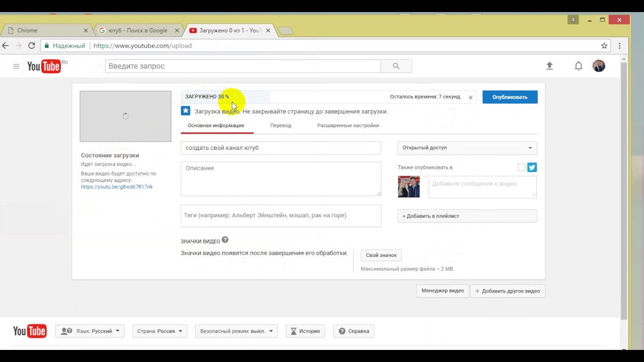Open a new tab with the new-tab button
Image resolution: width=644 pixels, height=362 pixels.
click(x=285, y=31)
